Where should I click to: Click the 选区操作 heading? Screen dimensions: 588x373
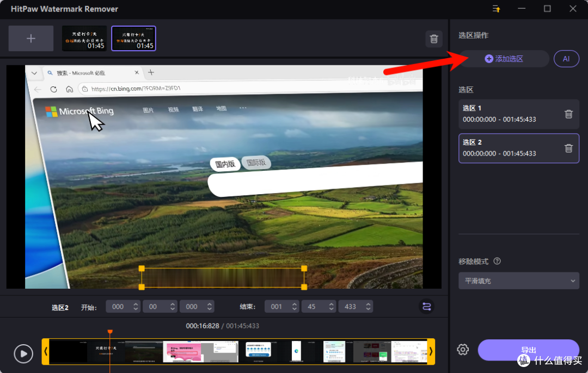(473, 35)
